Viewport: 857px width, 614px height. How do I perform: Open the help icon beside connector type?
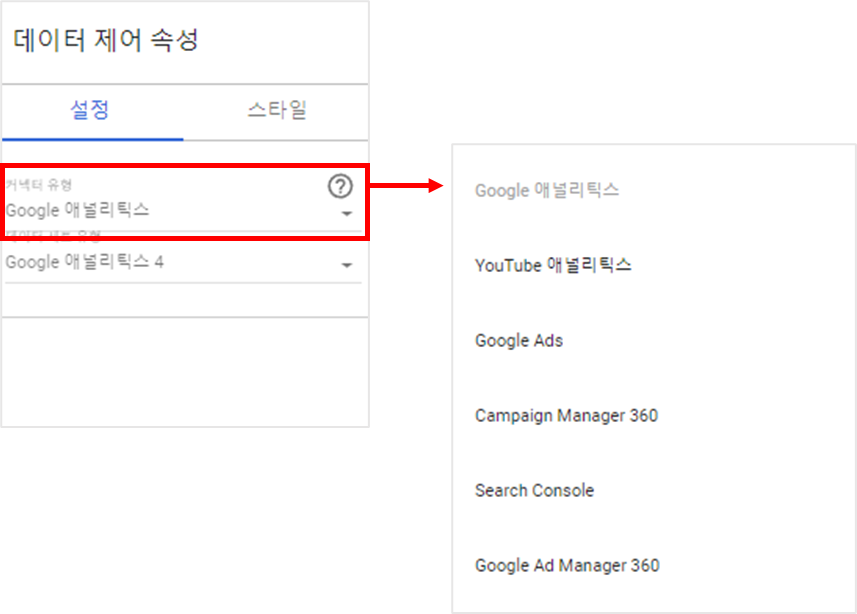pyautogui.click(x=340, y=186)
